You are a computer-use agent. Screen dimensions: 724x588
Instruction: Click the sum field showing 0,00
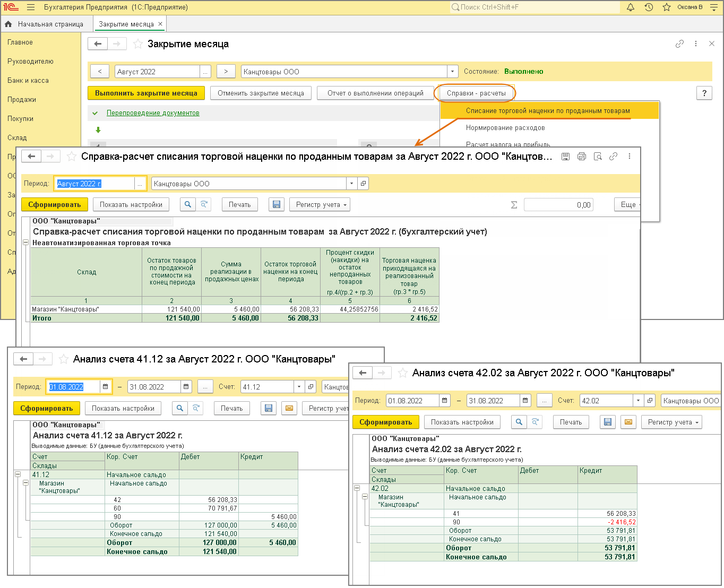point(558,205)
